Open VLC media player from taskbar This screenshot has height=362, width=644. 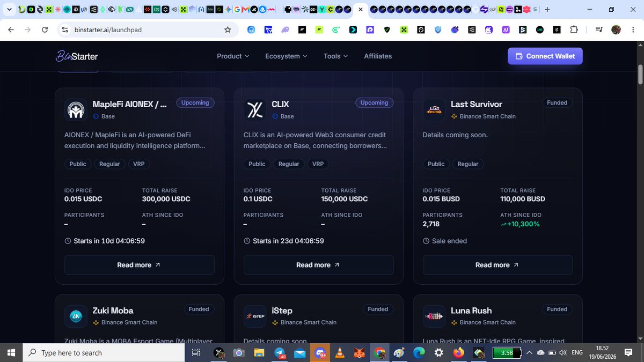pos(339,353)
